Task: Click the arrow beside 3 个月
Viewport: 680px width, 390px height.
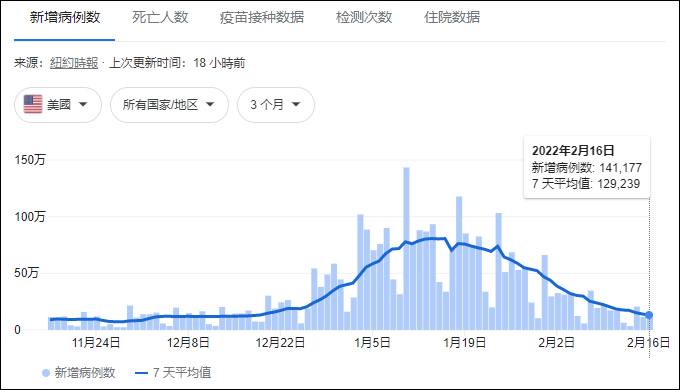Action: point(296,104)
